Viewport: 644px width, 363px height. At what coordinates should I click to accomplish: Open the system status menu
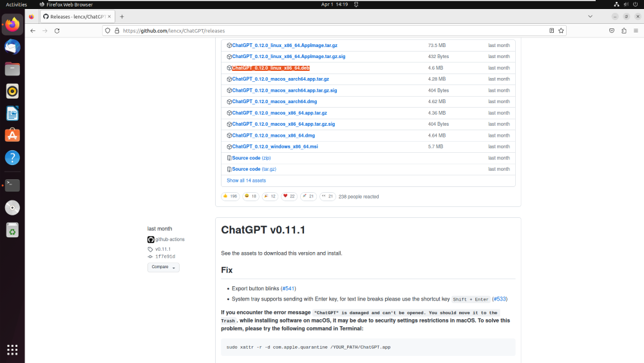click(626, 5)
